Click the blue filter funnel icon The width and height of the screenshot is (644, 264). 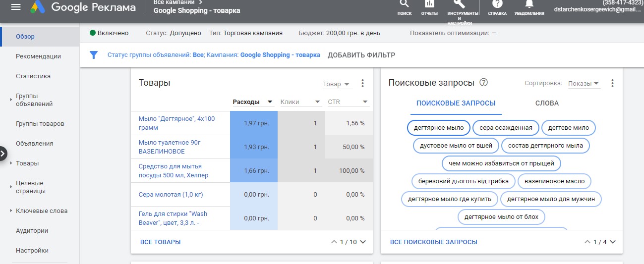[x=94, y=55]
